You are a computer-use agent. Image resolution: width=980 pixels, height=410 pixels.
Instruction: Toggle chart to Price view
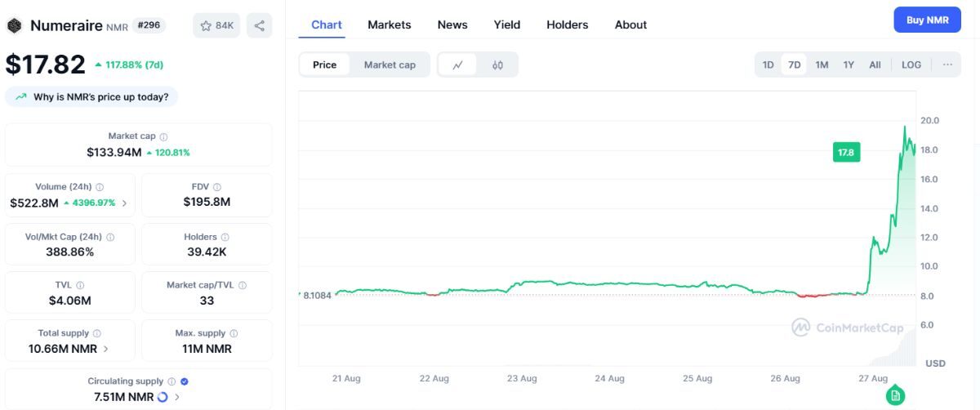(324, 65)
